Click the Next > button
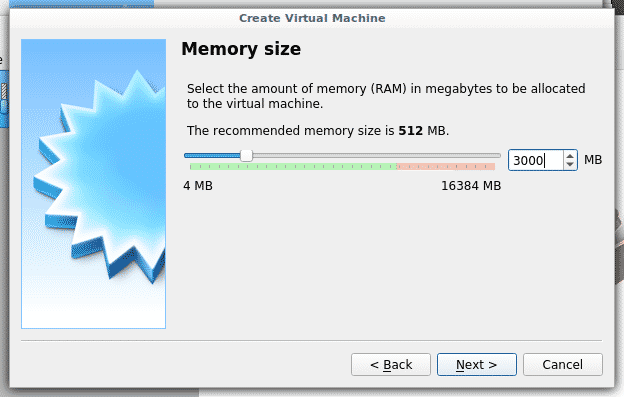Image resolution: width=624 pixels, height=397 pixels. tap(477, 364)
